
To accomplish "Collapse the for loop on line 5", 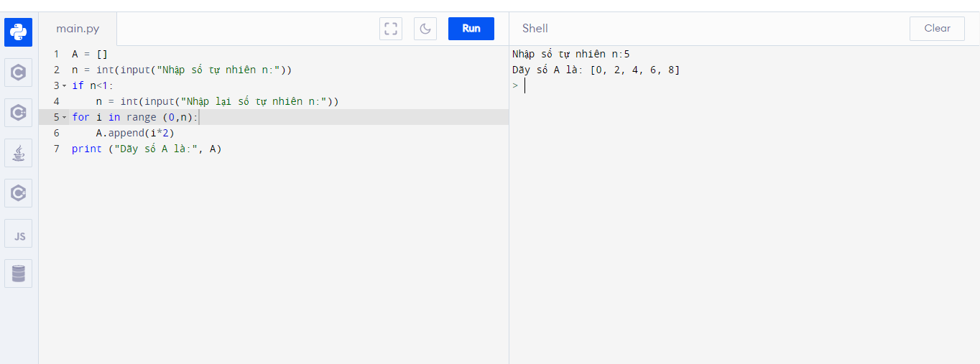I will [x=64, y=117].
